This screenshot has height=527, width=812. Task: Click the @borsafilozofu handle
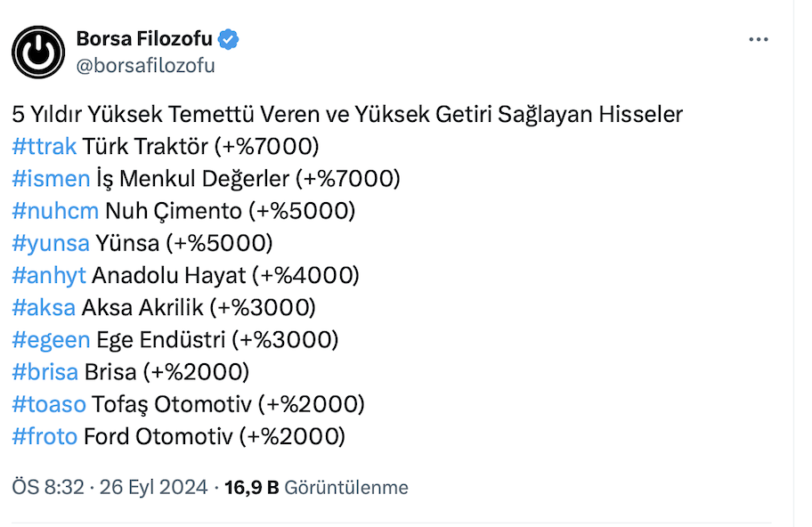tap(145, 65)
